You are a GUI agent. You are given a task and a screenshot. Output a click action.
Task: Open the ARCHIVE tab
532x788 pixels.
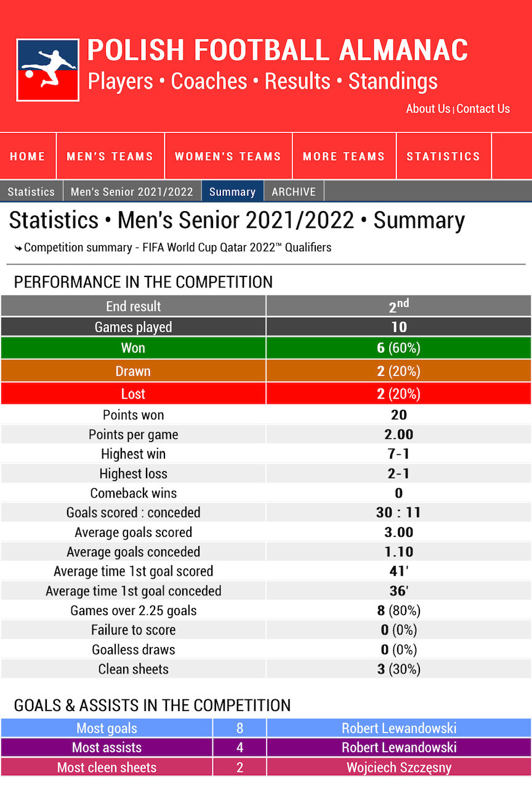tap(294, 191)
